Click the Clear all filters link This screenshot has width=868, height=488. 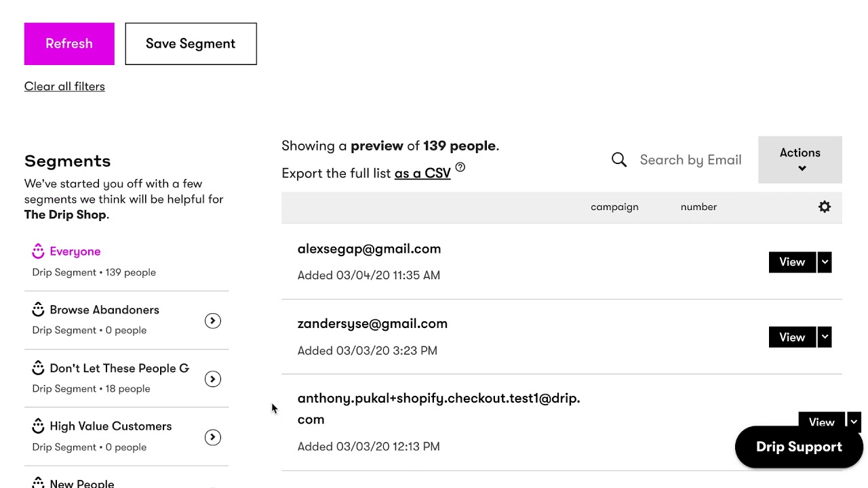tap(64, 86)
